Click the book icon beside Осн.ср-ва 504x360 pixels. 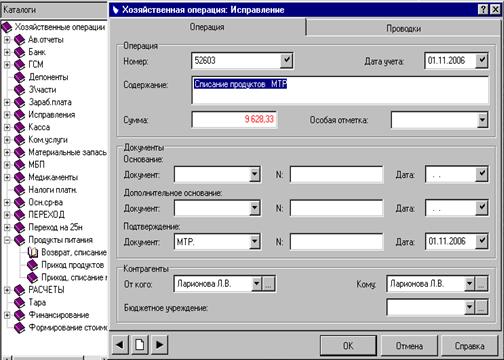click(19, 203)
